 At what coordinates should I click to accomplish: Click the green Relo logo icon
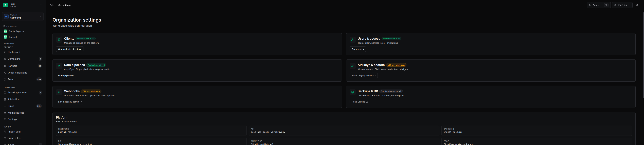tap(6, 5)
